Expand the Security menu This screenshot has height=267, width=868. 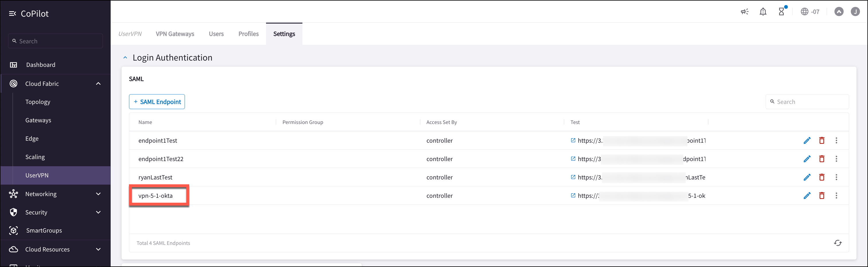click(98, 212)
